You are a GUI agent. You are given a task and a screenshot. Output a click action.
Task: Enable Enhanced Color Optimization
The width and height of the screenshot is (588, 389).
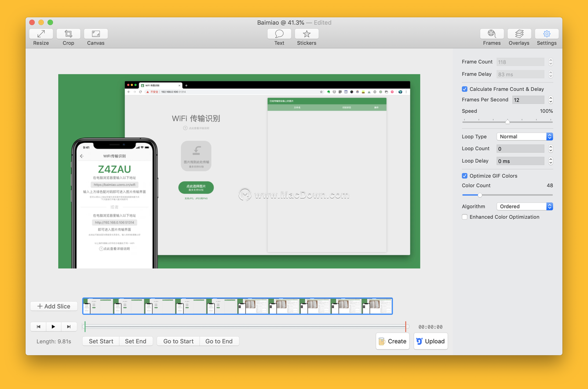coord(465,217)
